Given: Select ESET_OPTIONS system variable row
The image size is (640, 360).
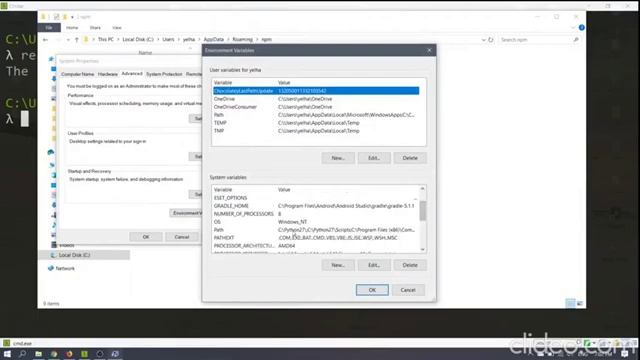Looking at the screenshot, I should (315, 198).
